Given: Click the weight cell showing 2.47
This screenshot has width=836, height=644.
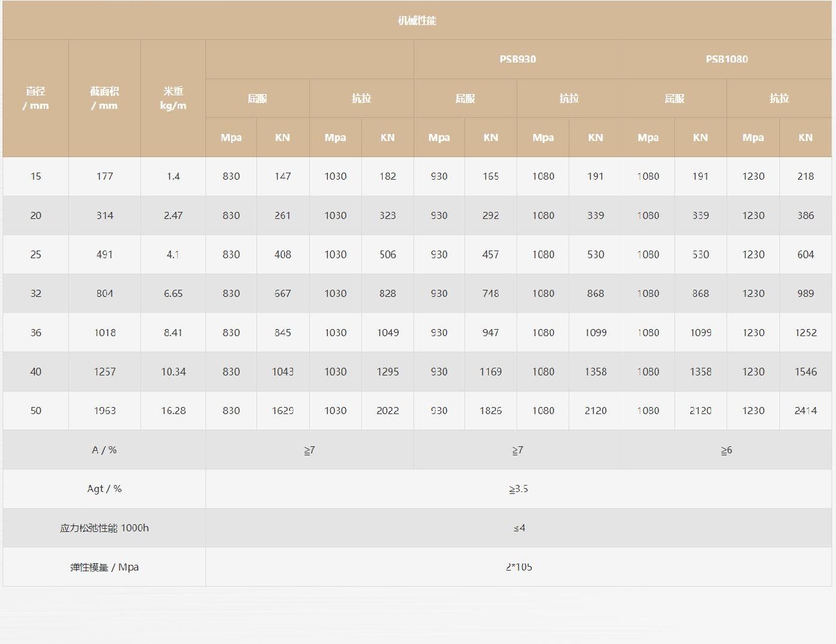Looking at the screenshot, I should 173,216.
